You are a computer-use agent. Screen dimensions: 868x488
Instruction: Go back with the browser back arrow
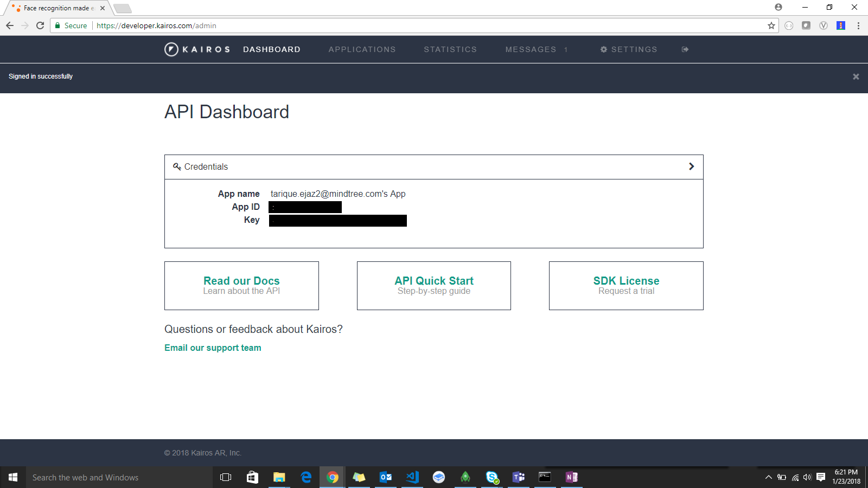click(10, 25)
